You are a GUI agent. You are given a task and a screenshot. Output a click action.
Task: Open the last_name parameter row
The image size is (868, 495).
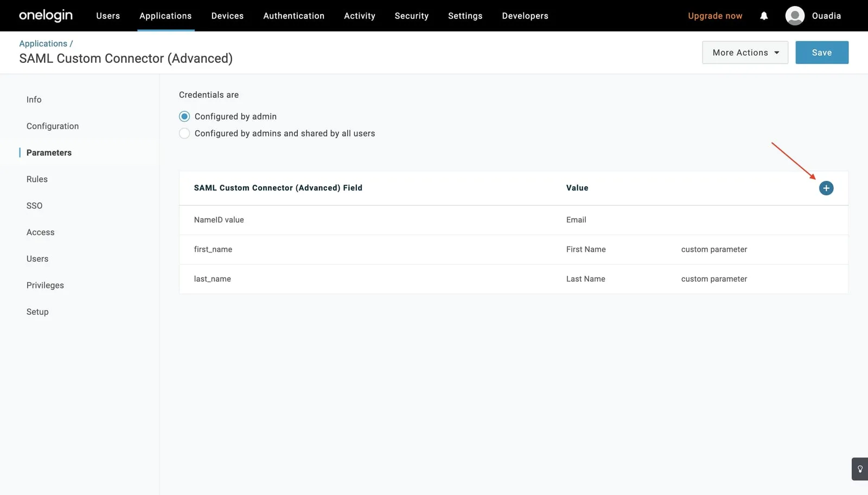[513, 279]
